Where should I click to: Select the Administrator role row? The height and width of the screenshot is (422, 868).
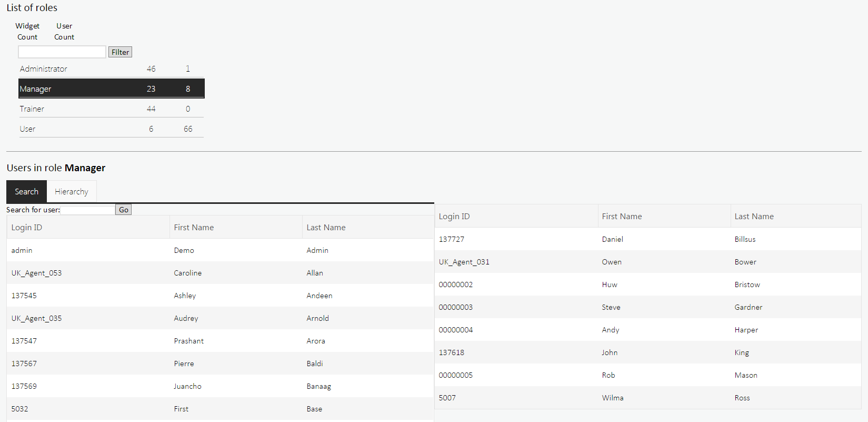pos(111,69)
